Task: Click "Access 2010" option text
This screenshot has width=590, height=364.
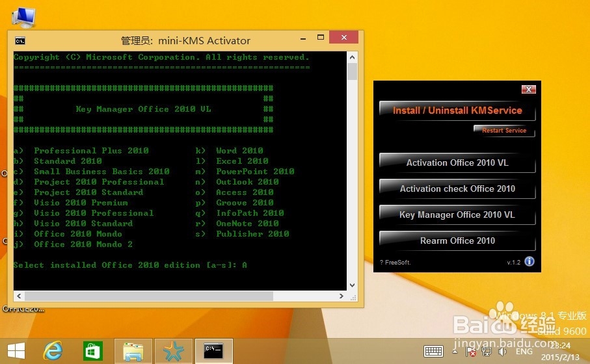Action: 245,192
